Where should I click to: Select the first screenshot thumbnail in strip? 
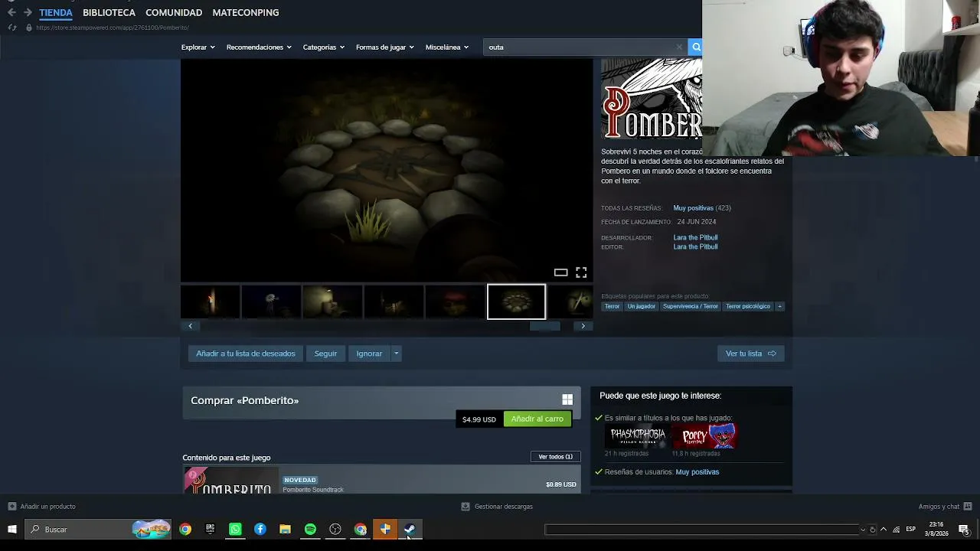[x=211, y=302]
